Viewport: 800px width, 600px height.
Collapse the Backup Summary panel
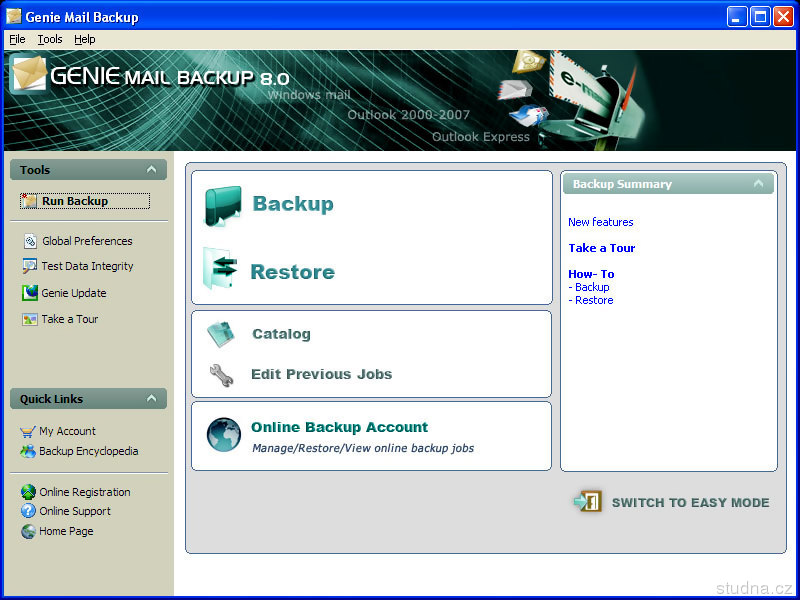click(x=758, y=184)
